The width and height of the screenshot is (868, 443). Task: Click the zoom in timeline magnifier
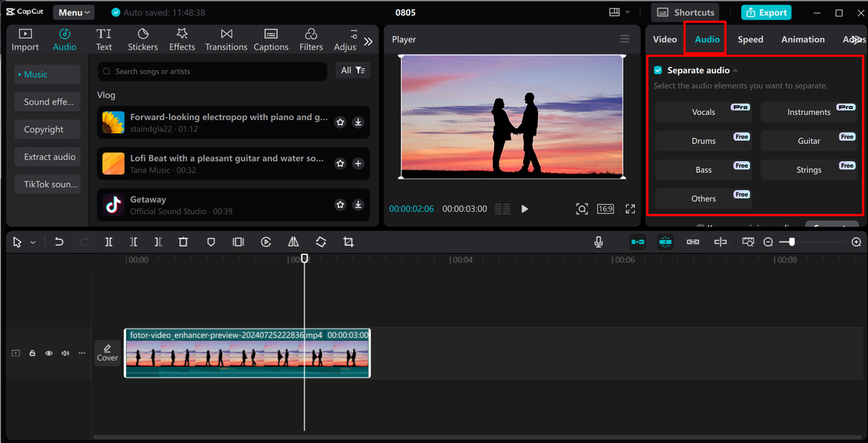[x=856, y=242]
